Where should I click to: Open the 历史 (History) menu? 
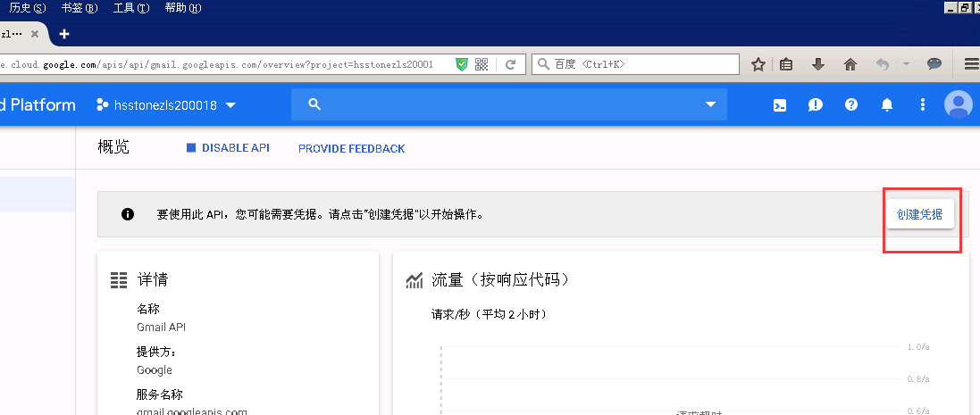28,8
